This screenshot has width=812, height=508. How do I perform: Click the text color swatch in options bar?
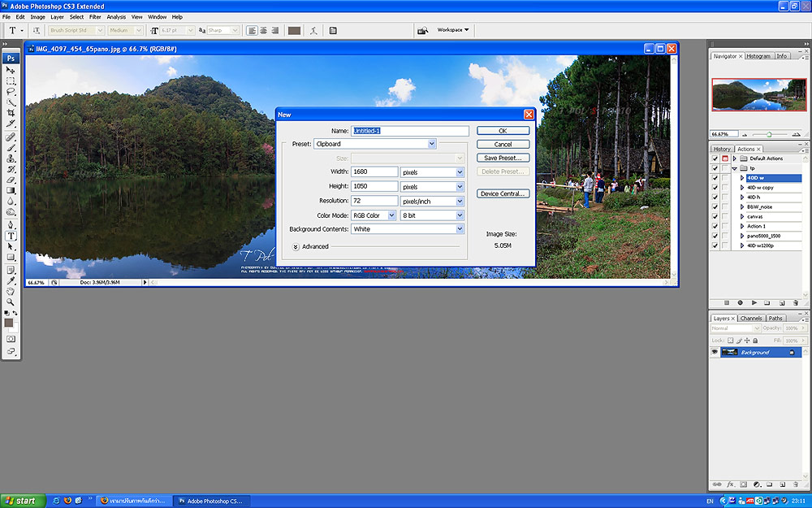(294, 30)
